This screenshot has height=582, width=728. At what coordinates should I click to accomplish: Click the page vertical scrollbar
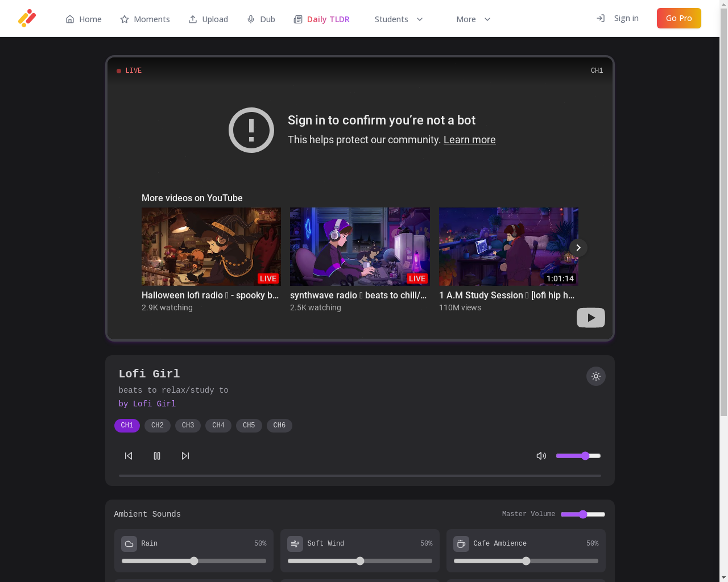click(723, 213)
